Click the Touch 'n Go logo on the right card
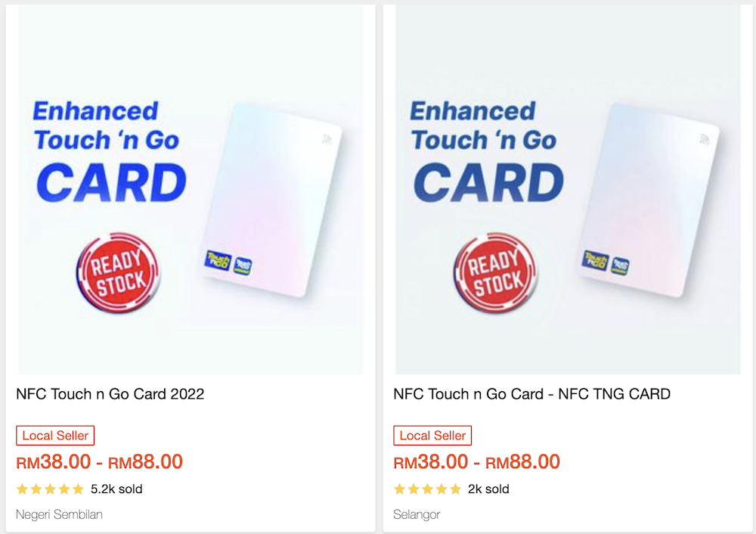This screenshot has width=756, height=534. pyautogui.click(x=596, y=261)
